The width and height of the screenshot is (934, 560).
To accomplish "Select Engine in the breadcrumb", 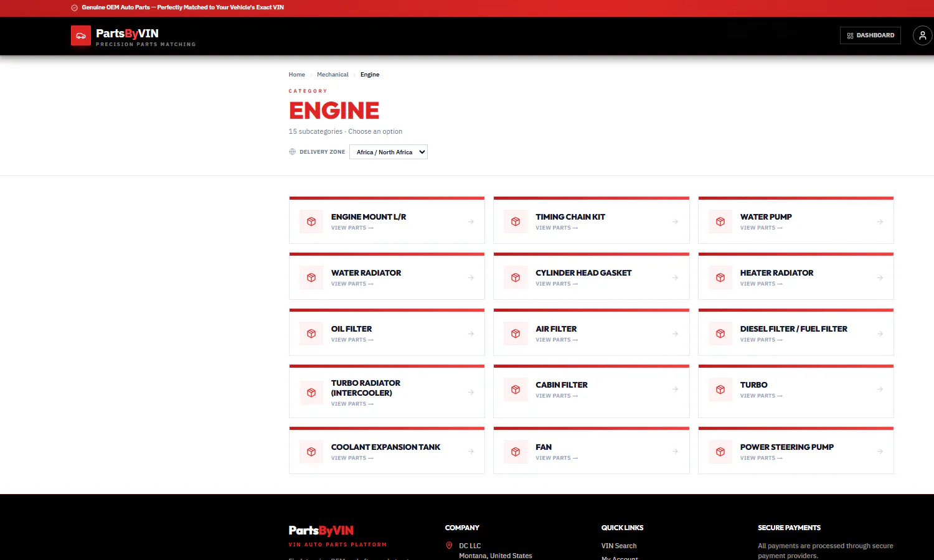I will [x=370, y=75].
